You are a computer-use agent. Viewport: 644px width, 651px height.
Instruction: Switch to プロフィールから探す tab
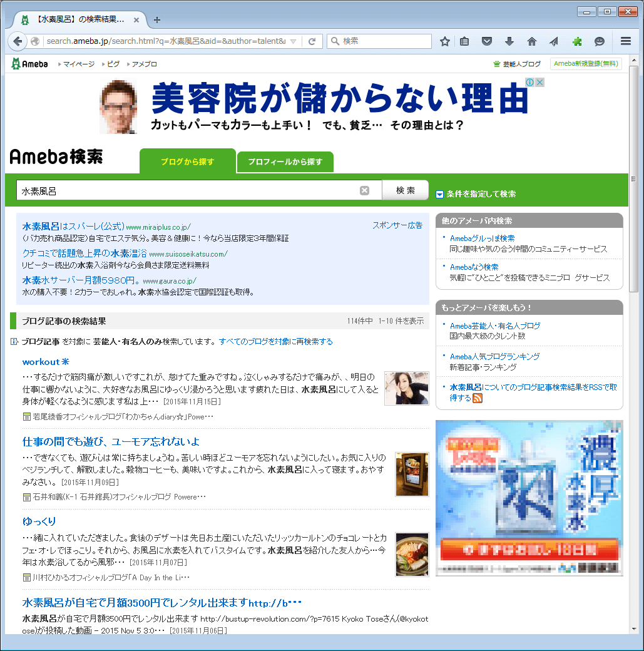tap(285, 162)
